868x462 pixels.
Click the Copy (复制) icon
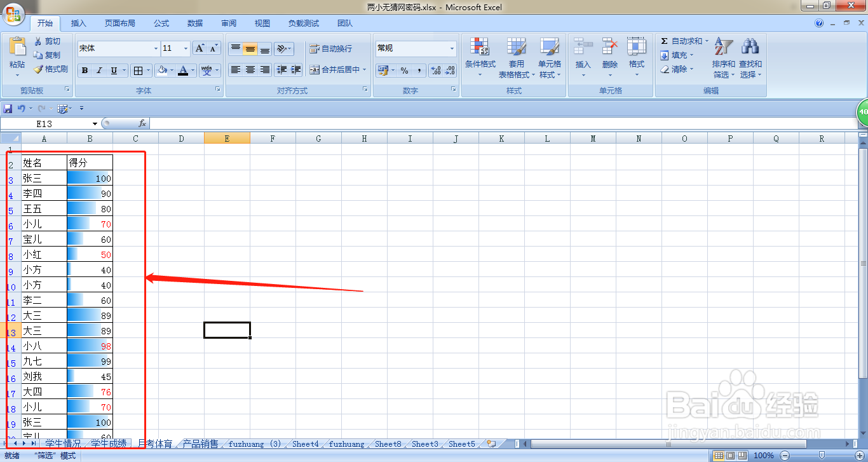(x=37, y=55)
